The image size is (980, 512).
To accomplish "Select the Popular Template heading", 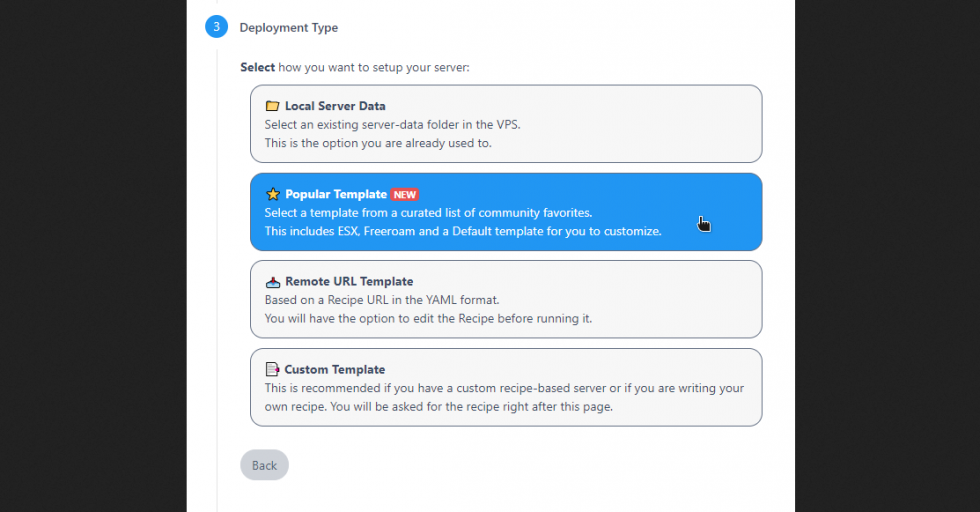I will (x=336, y=194).
